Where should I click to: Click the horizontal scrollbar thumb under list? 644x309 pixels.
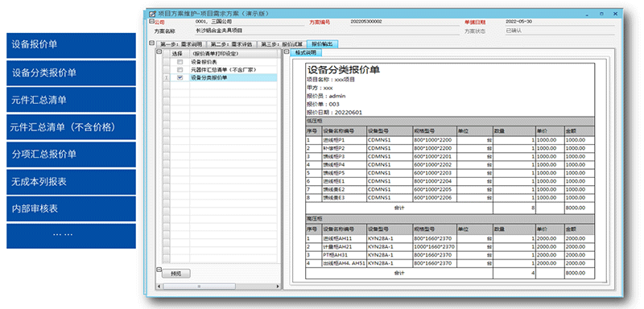200,286
